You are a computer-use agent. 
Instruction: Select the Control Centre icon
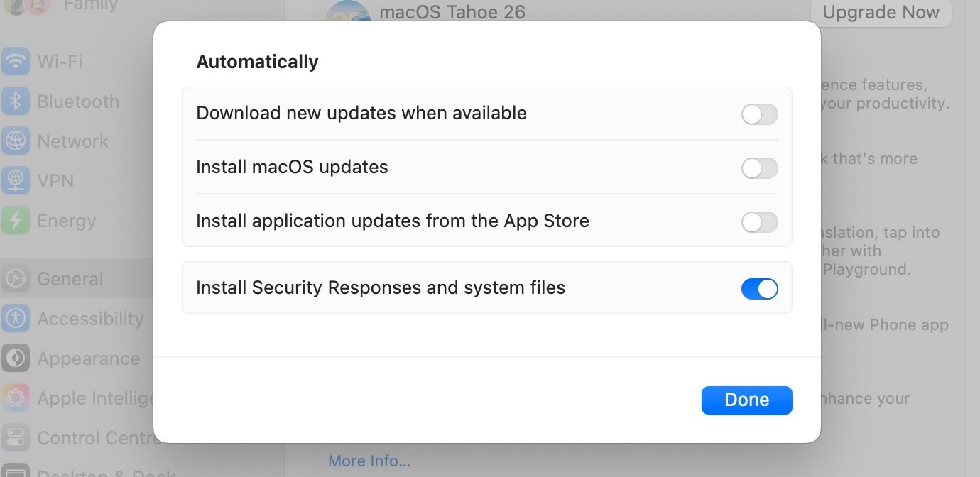[x=15, y=438]
